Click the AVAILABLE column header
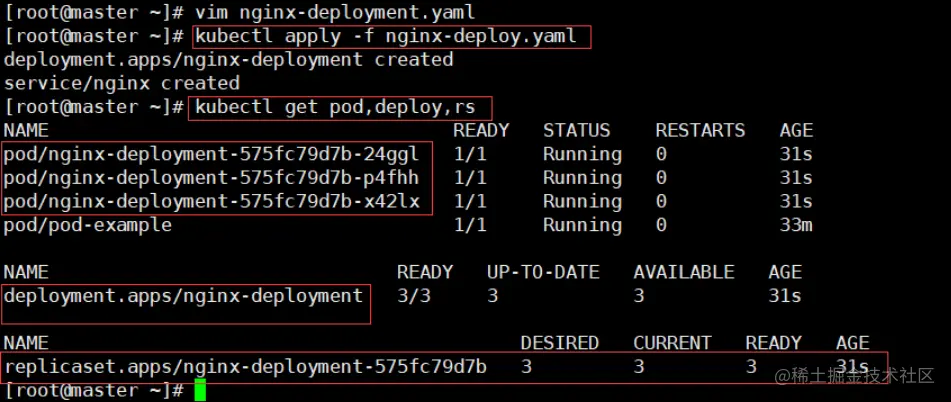The width and height of the screenshot is (951, 402). point(684,272)
